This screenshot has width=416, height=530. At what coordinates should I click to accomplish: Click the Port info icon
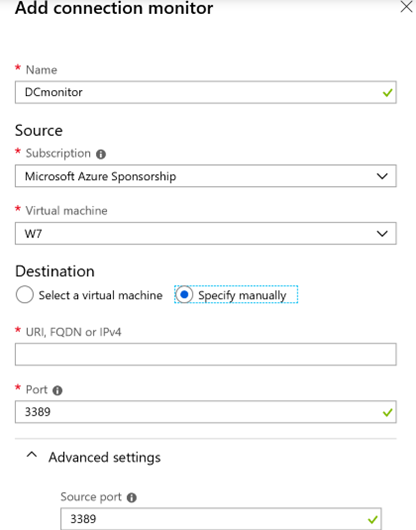[57, 390]
